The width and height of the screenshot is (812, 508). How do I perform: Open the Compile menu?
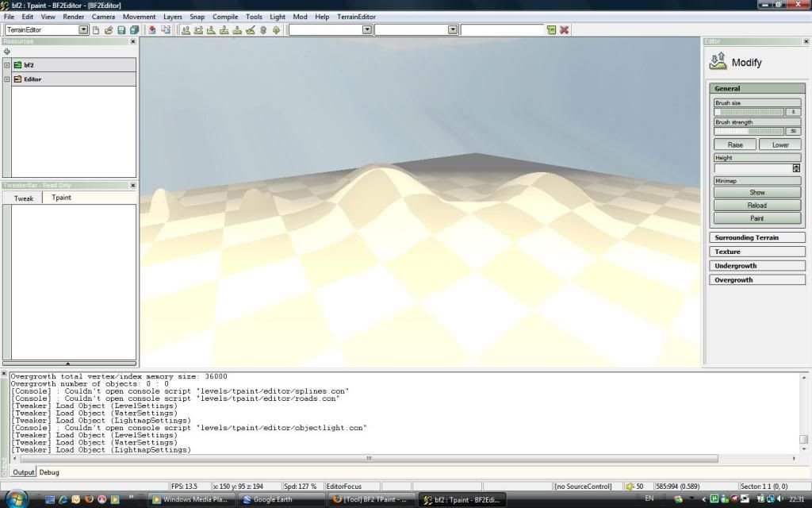point(225,17)
